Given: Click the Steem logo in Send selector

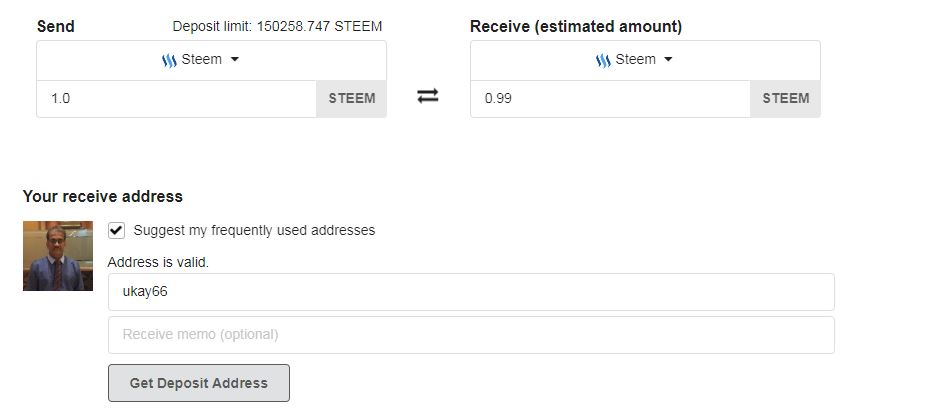Looking at the screenshot, I should click(169, 60).
